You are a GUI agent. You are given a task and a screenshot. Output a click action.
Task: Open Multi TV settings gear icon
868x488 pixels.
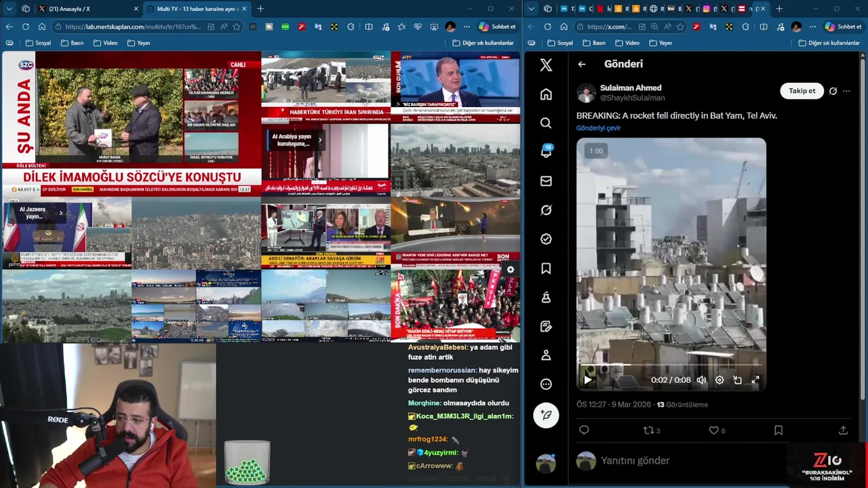[511, 270]
